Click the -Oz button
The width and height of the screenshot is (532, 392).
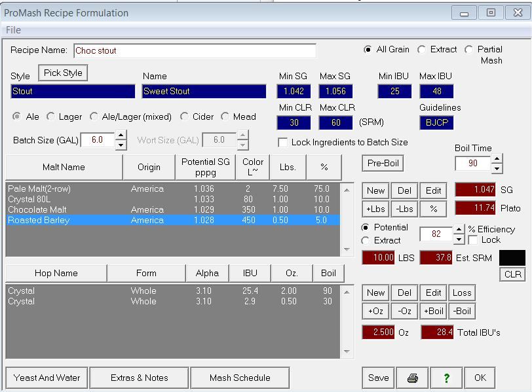[404, 311]
